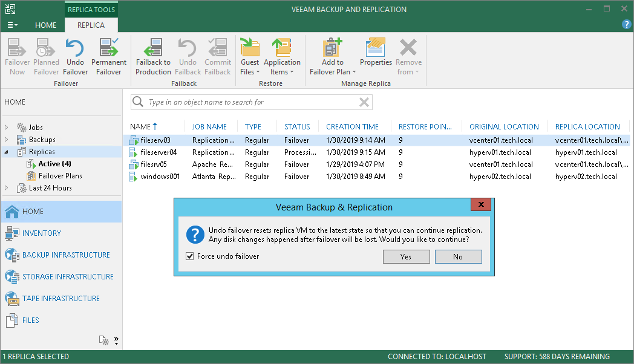Select the fileserver04 replica row
This screenshot has width=634, height=364.
[376, 152]
